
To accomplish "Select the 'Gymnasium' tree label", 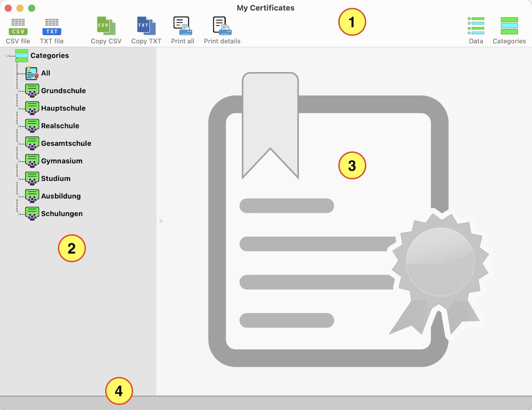I will tap(62, 161).
